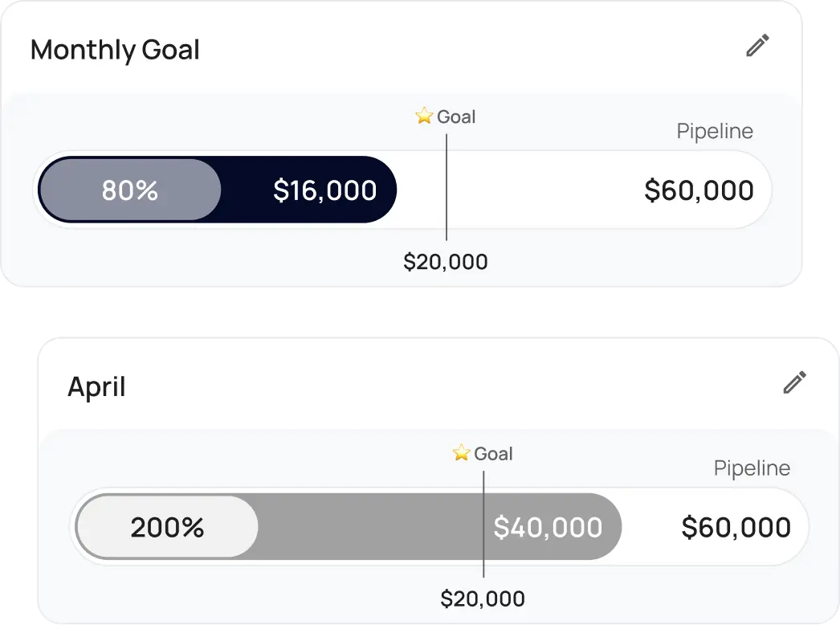The height and width of the screenshot is (625, 840).
Task: Click the $16,000 dark progress bar
Action: pyautogui.click(x=324, y=190)
